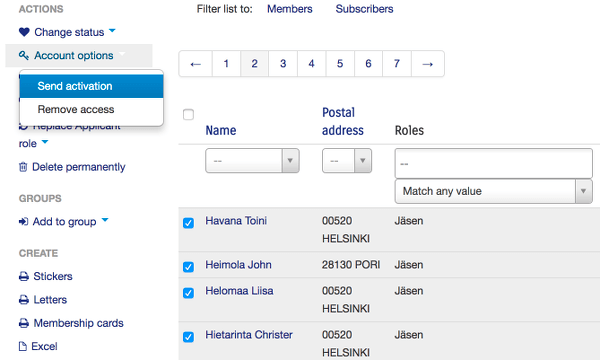Click the Jäsen role in Havana Toini row
This screenshot has height=360, width=600.
[409, 221]
